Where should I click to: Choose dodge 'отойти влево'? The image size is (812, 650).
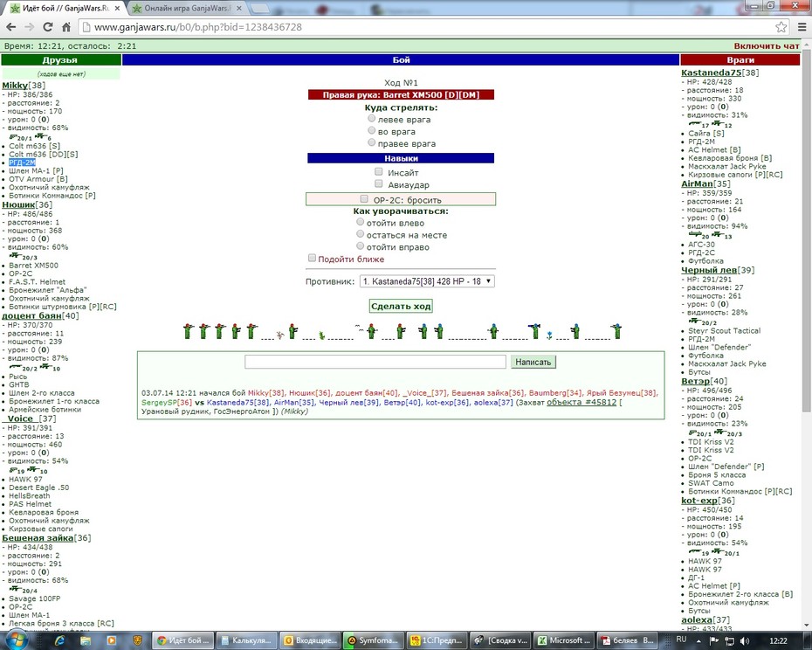click(360, 222)
